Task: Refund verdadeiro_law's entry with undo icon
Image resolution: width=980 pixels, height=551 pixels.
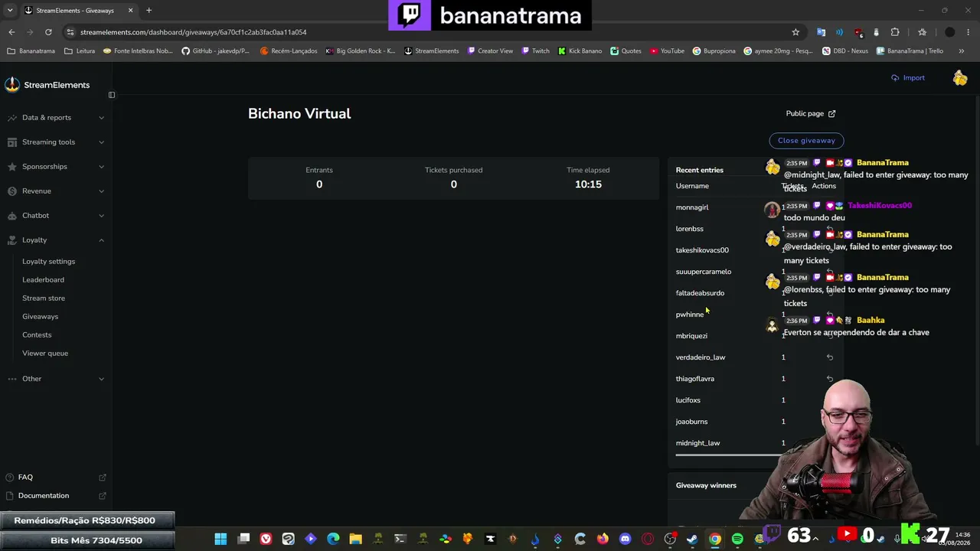Action: point(829,357)
